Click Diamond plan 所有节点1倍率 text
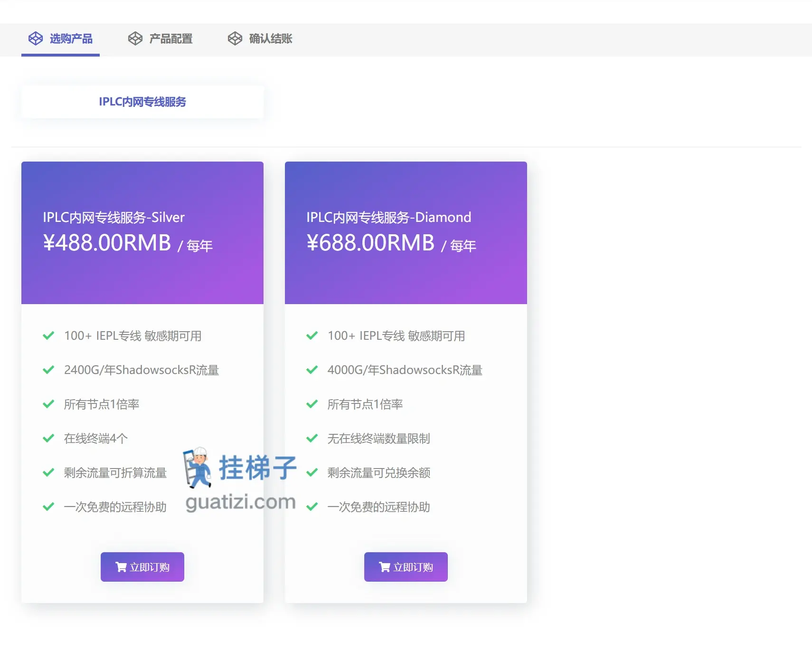The image size is (812, 661). click(365, 404)
